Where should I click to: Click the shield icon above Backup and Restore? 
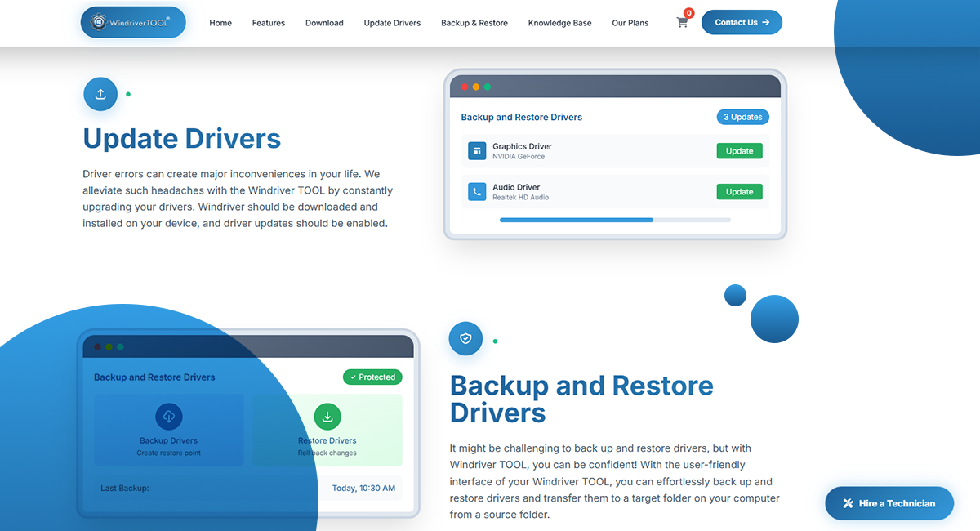pyautogui.click(x=465, y=338)
